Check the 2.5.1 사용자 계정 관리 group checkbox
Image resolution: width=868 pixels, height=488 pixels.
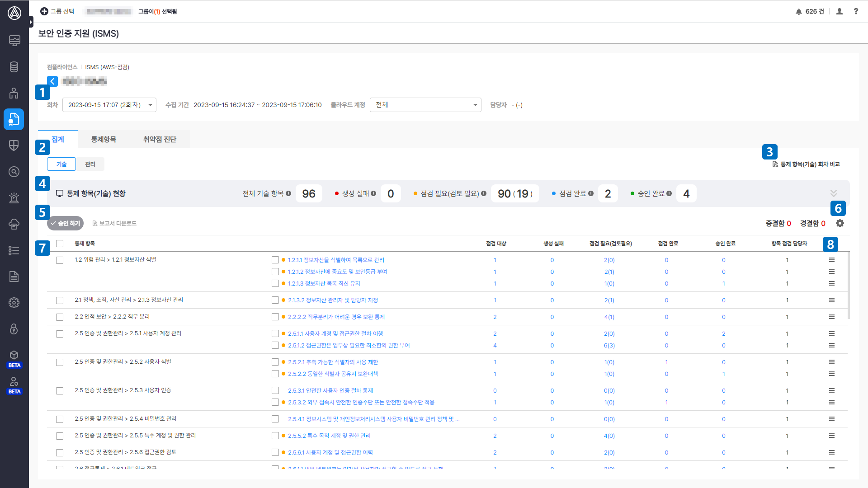click(x=60, y=334)
